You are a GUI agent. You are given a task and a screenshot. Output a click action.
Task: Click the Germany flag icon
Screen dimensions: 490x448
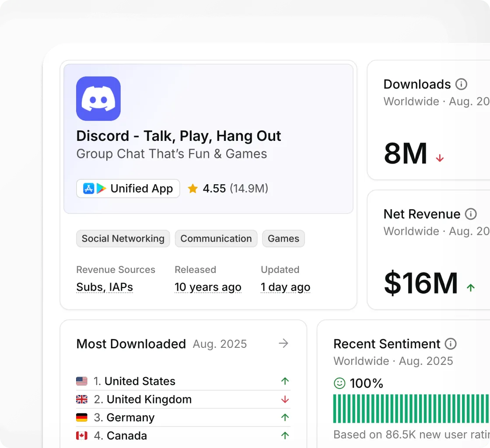(82, 417)
